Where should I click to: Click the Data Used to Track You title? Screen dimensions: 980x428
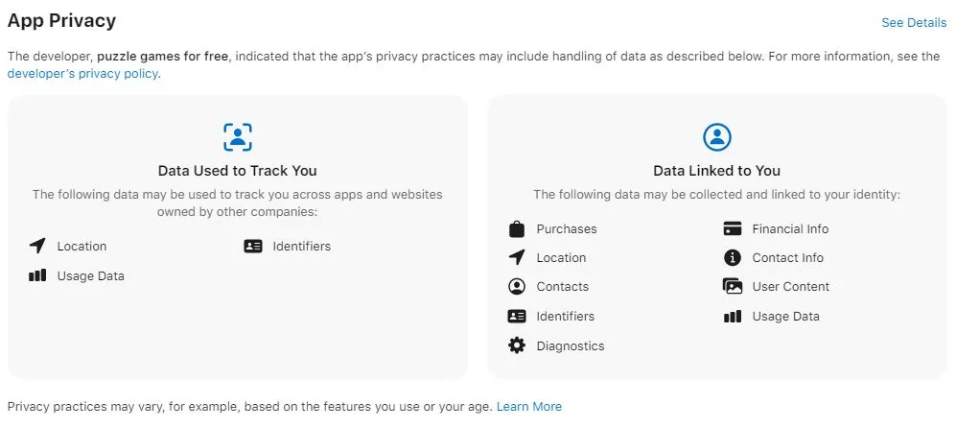(238, 171)
